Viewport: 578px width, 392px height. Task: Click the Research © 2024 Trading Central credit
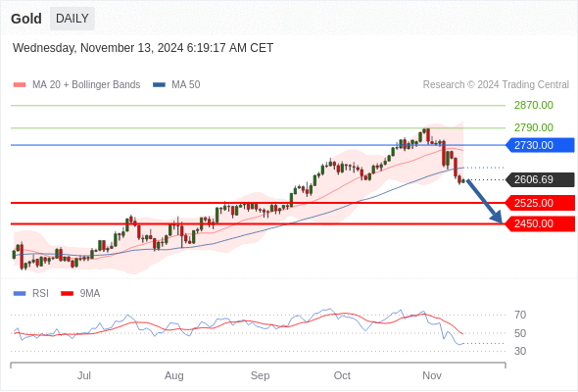[x=496, y=85]
